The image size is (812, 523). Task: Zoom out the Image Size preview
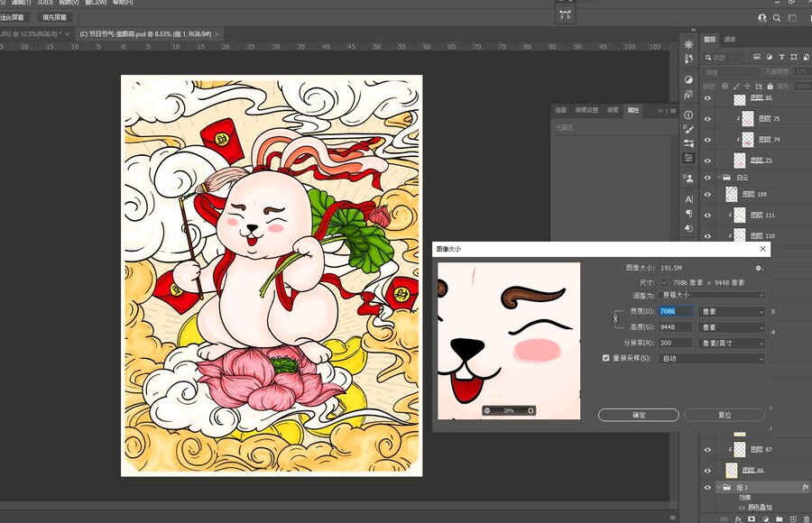click(487, 410)
